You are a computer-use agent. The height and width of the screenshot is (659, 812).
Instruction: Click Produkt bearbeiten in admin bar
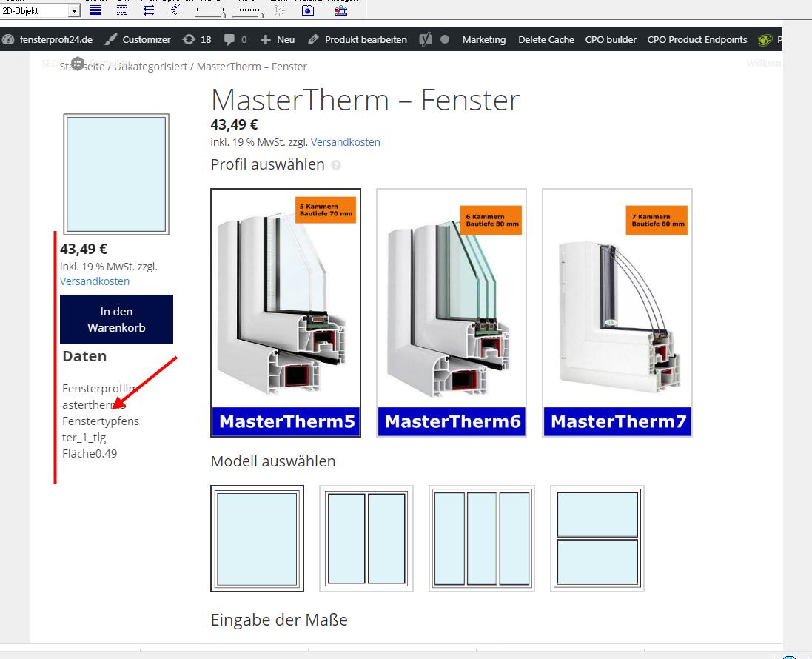point(358,39)
